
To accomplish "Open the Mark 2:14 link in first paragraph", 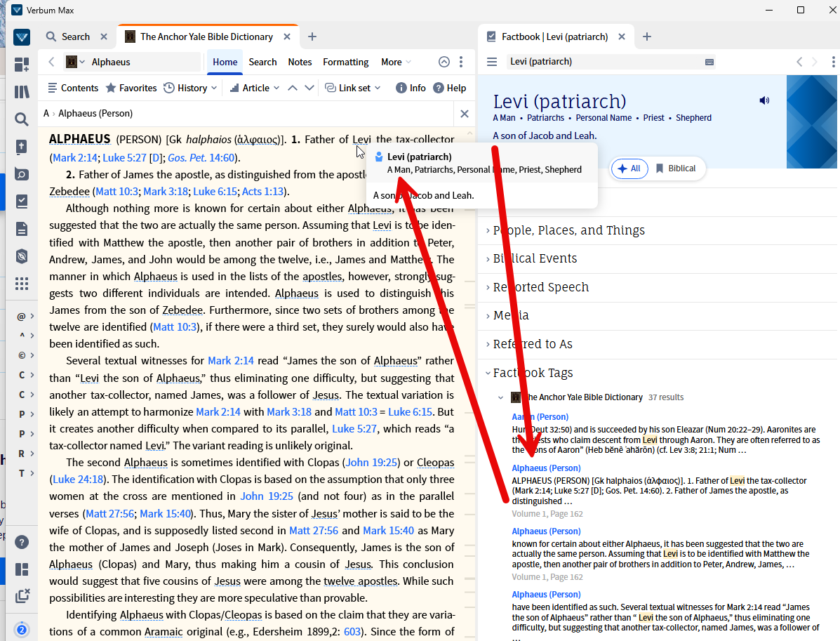I will click(75, 157).
